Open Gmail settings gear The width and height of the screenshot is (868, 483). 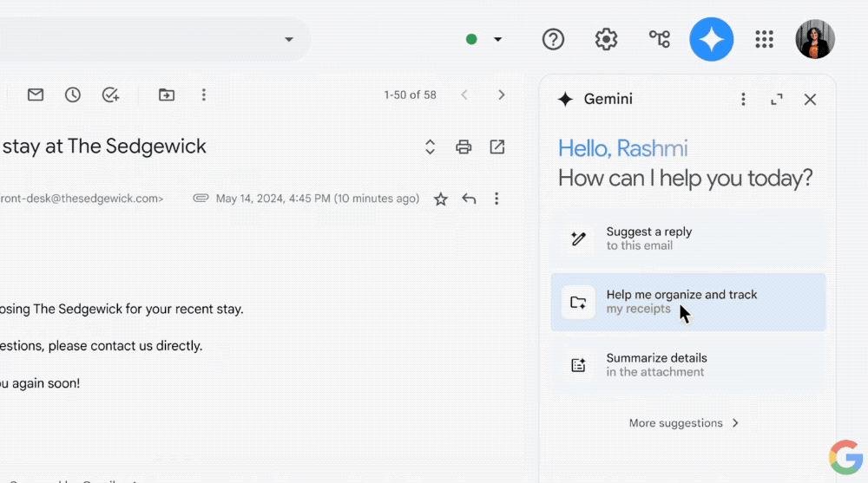[x=606, y=39]
